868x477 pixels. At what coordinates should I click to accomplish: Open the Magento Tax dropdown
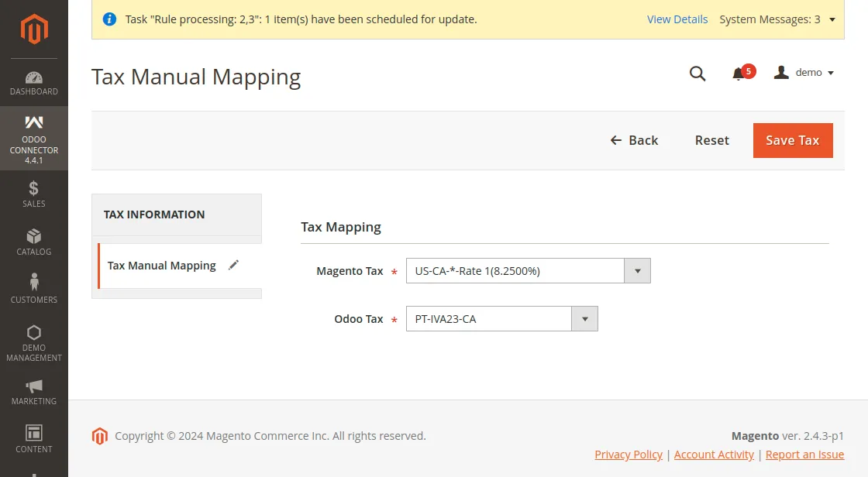[x=637, y=270]
